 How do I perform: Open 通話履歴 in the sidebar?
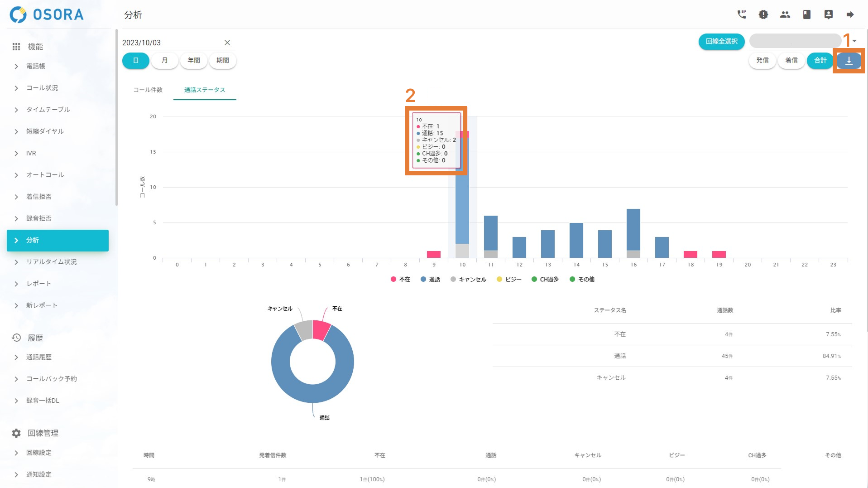[x=38, y=357]
